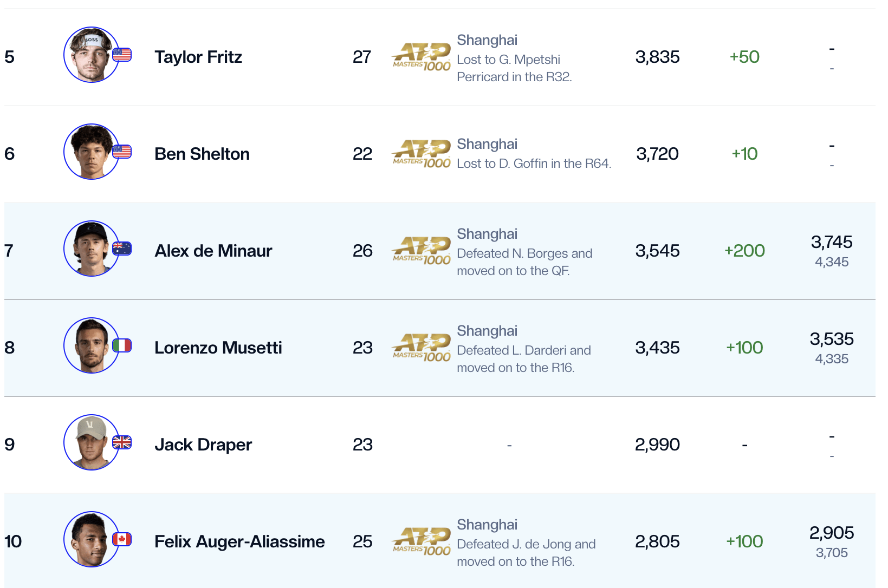Click the USA flag beside Taylor Fritz
This screenshot has width=888, height=588.
122,55
